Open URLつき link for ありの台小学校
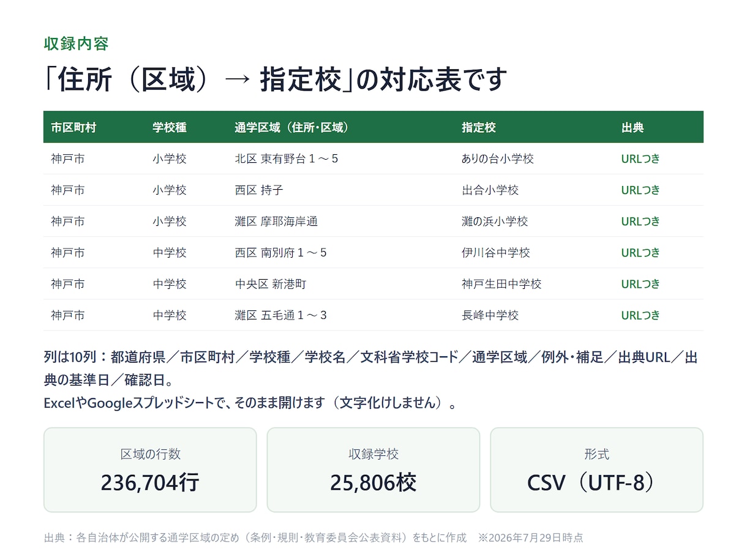Screen dimensions: 747x560 640,159
